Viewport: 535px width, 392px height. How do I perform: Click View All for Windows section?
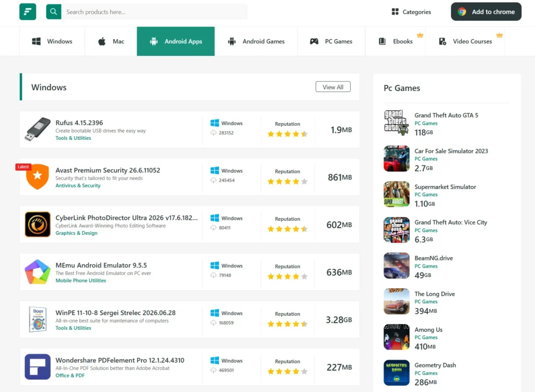pos(333,87)
